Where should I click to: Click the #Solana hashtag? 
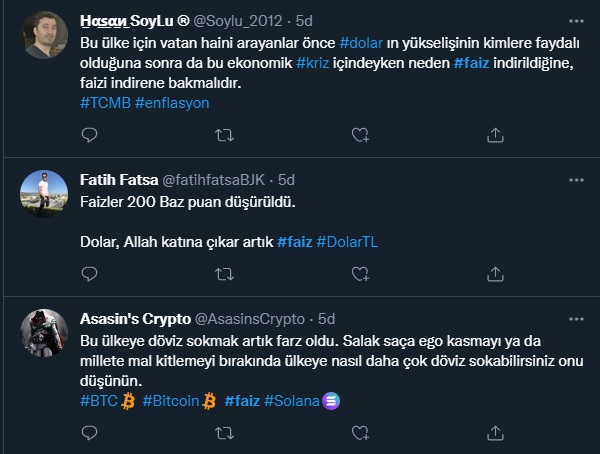[291, 401]
